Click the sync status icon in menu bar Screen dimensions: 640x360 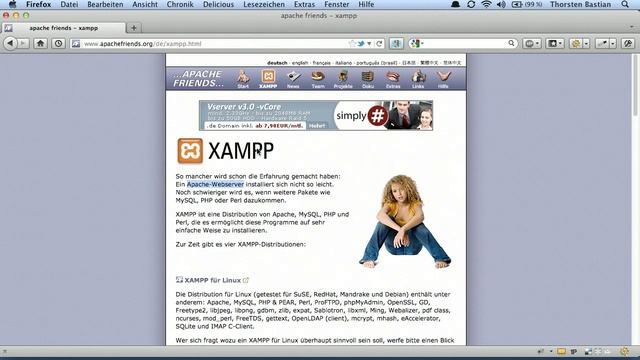pos(471,4)
